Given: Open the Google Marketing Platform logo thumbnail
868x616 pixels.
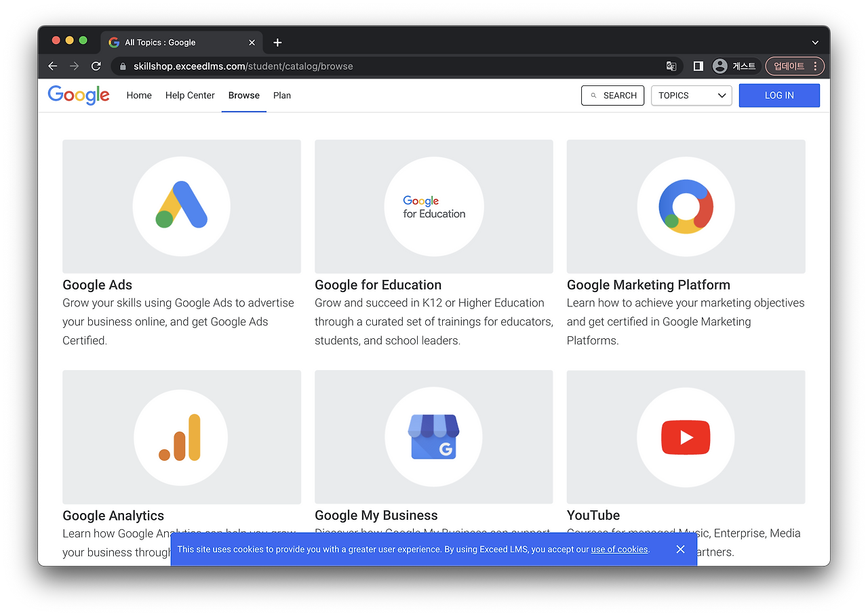Looking at the screenshot, I should coord(686,207).
